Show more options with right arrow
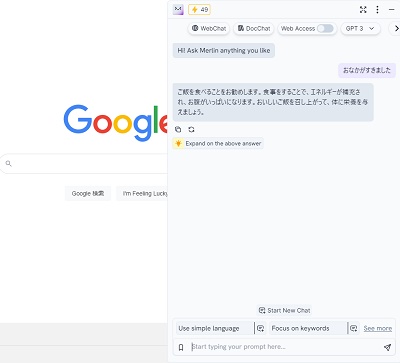Image resolution: width=400 pixels, height=363 pixels. click(396, 29)
